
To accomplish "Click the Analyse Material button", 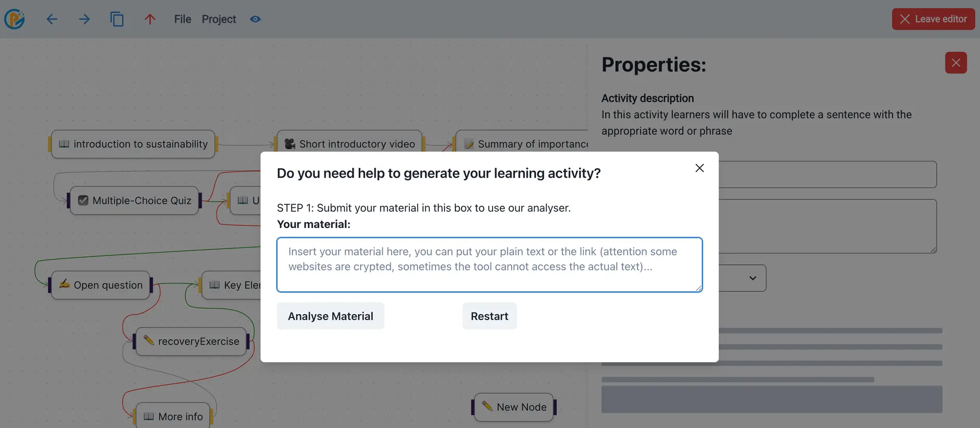I will pos(330,316).
